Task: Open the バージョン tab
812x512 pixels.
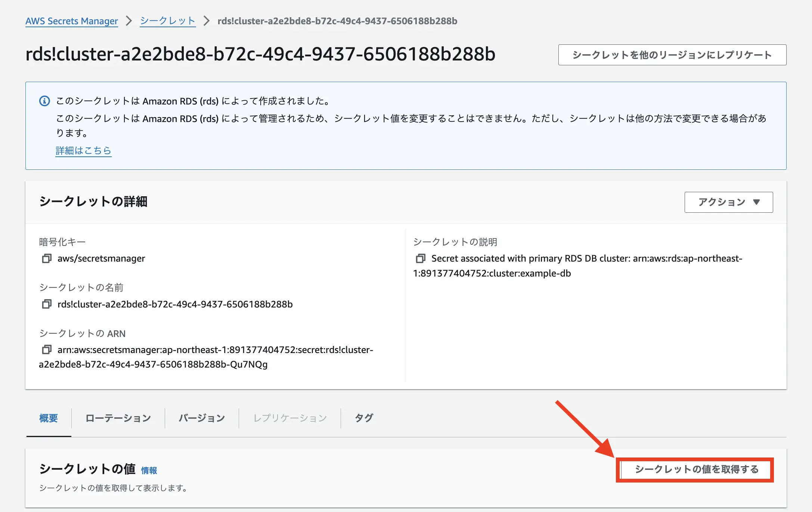Action: point(201,418)
